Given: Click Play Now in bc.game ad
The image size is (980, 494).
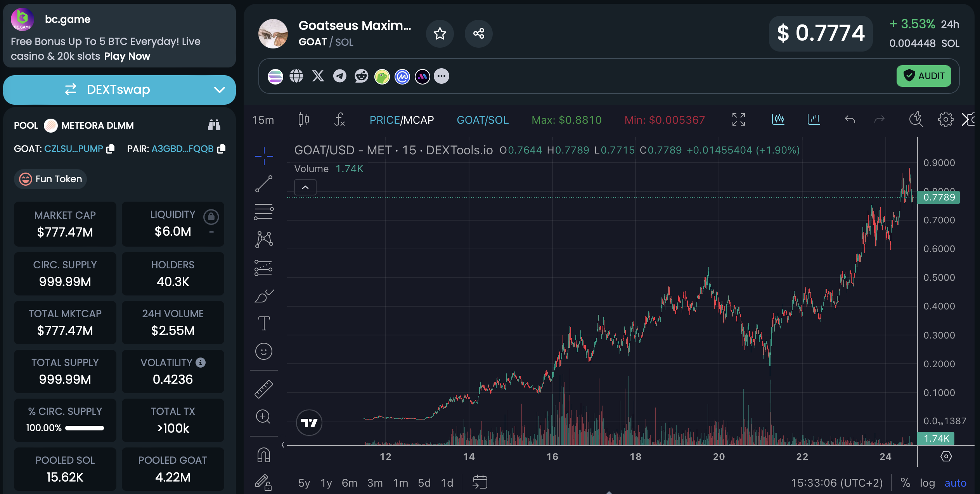Looking at the screenshot, I should 127,56.
